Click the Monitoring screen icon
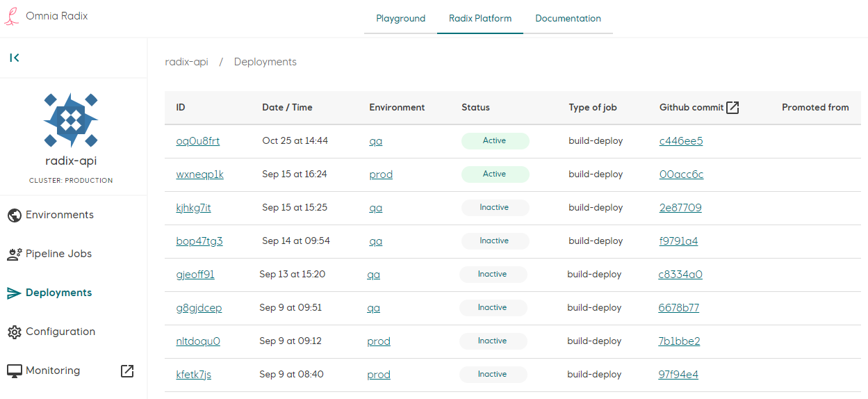The width and height of the screenshot is (868, 399). pyautogui.click(x=14, y=371)
